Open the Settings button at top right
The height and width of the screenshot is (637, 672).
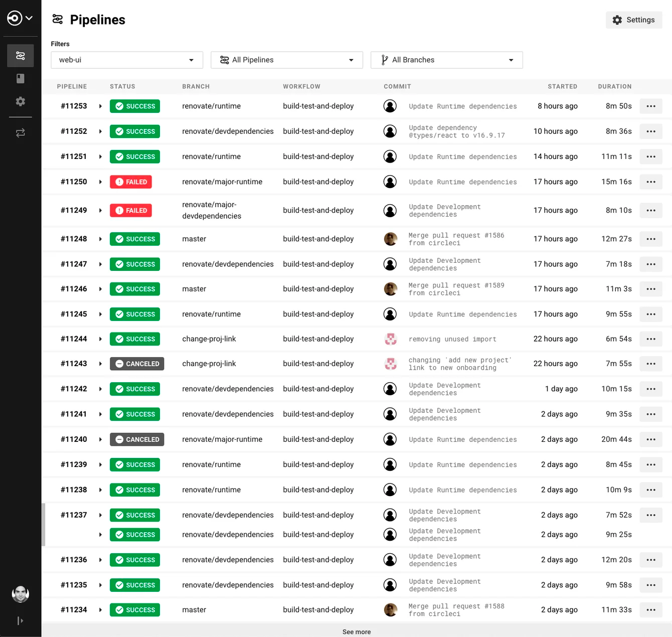point(634,20)
